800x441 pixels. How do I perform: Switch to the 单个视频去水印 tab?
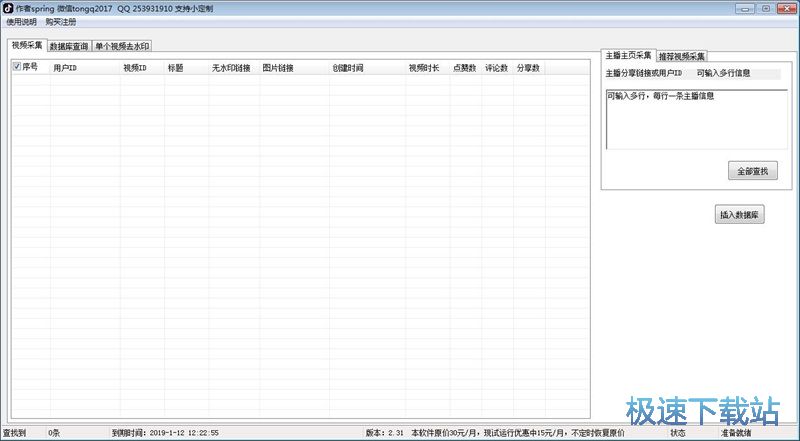click(122, 46)
